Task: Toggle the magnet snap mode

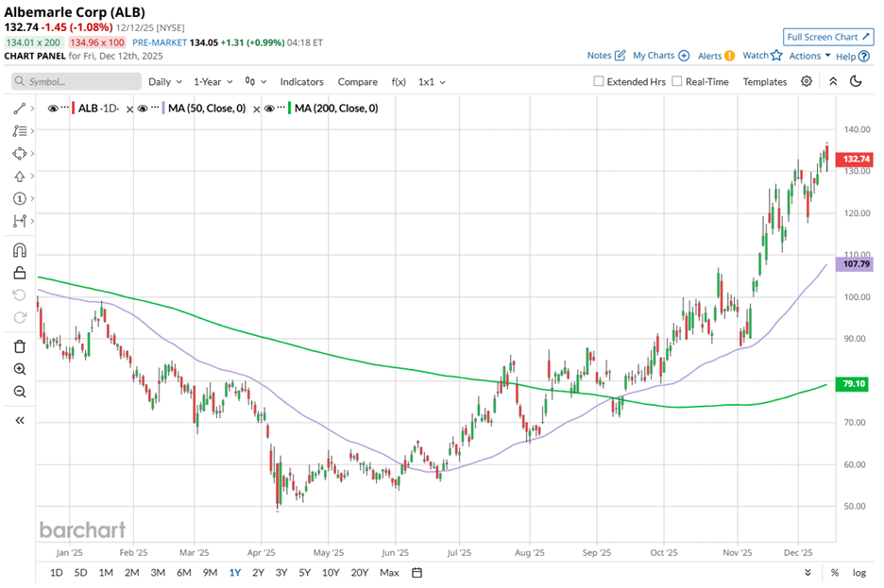Action: point(20,250)
